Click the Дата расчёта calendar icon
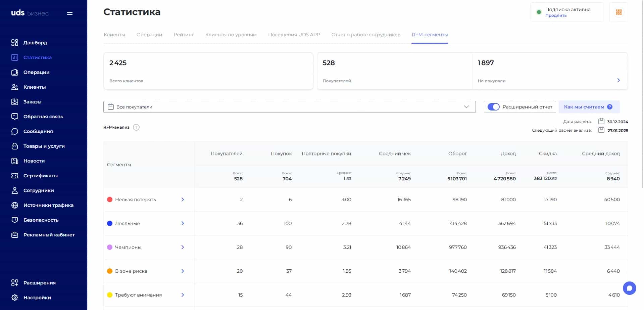 [601, 121]
